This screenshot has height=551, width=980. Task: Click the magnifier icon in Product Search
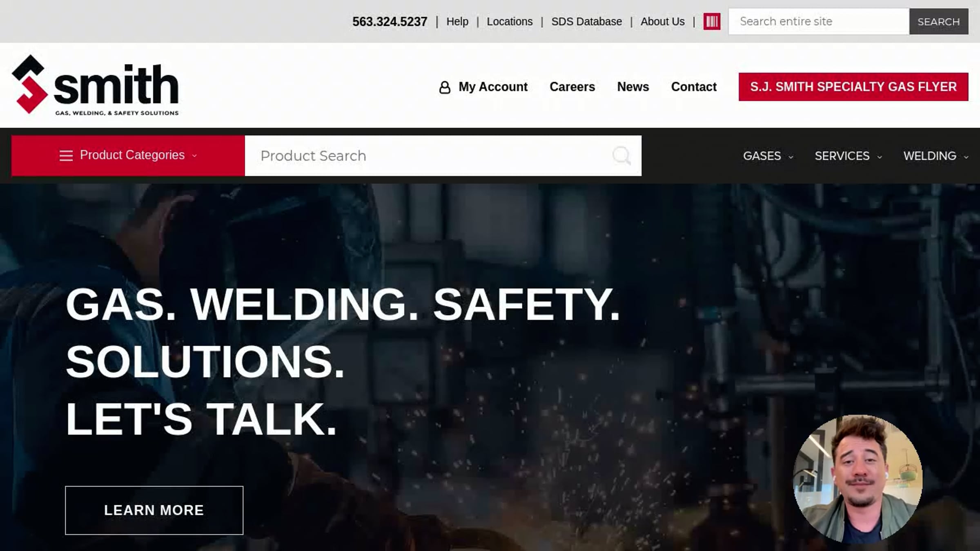pyautogui.click(x=621, y=156)
